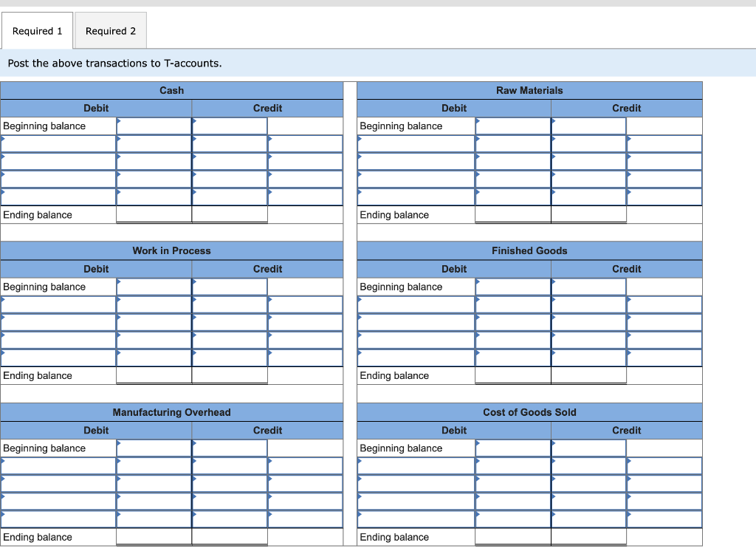Click Work in Process Beginning balance debit field
This screenshot has height=554, width=756.
coord(154,287)
